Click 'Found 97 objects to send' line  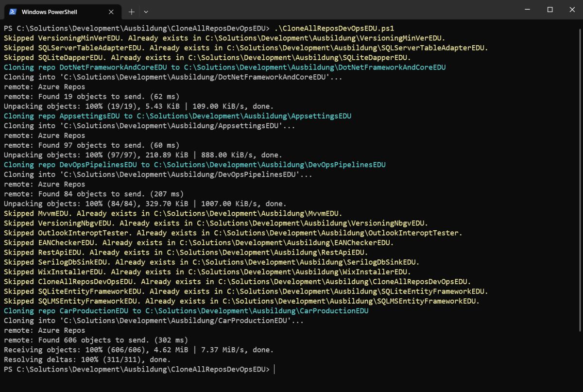pyautogui.click(x=91, y=145)
